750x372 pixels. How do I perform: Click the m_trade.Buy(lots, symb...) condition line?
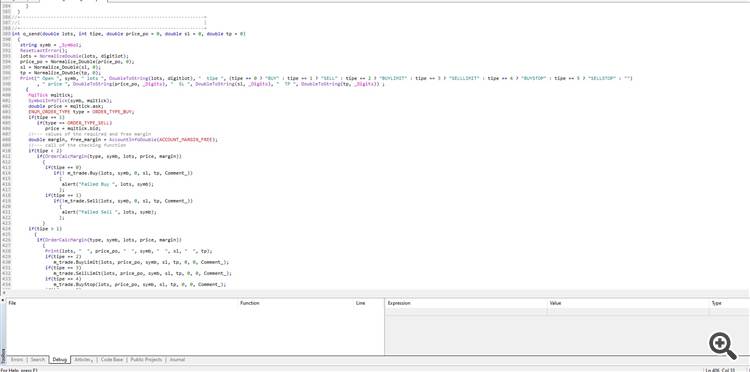tap(123, 173)
